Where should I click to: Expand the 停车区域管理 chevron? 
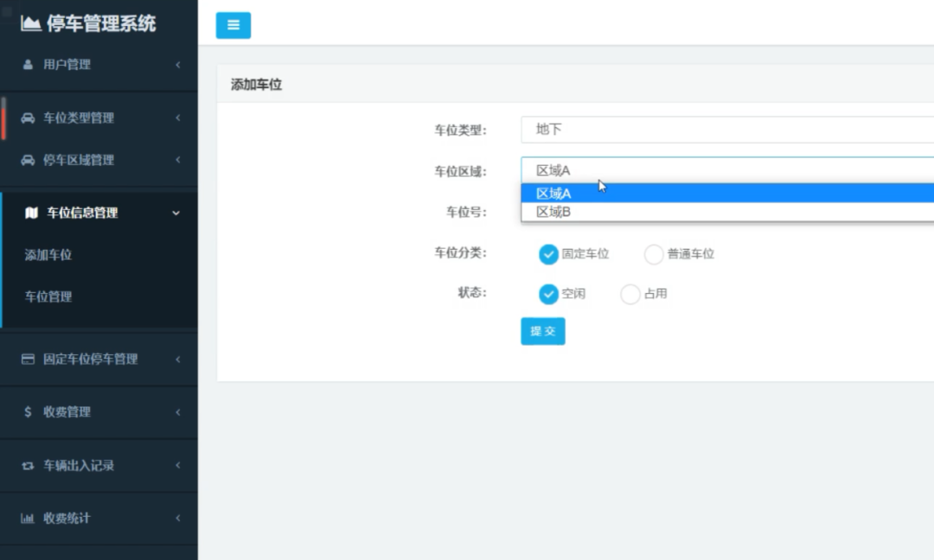pyautogui.click(x=177, y=160)
